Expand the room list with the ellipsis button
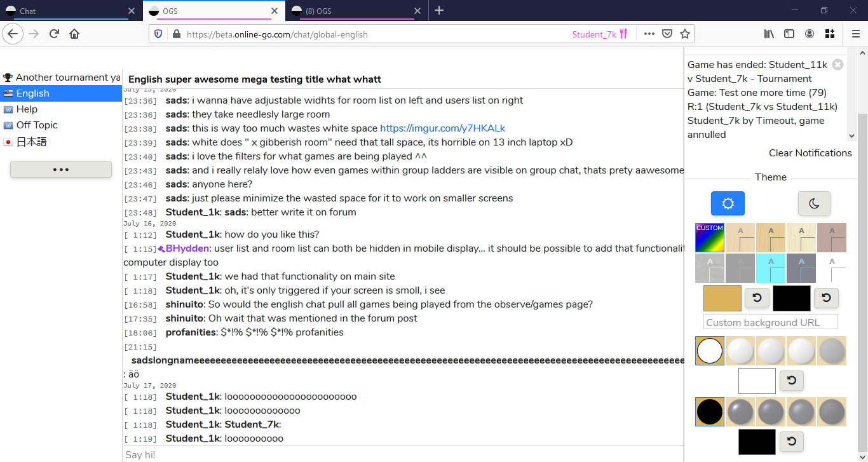This screenshot has height=462, width=868. pyautogui.click(x=61, y=170)
